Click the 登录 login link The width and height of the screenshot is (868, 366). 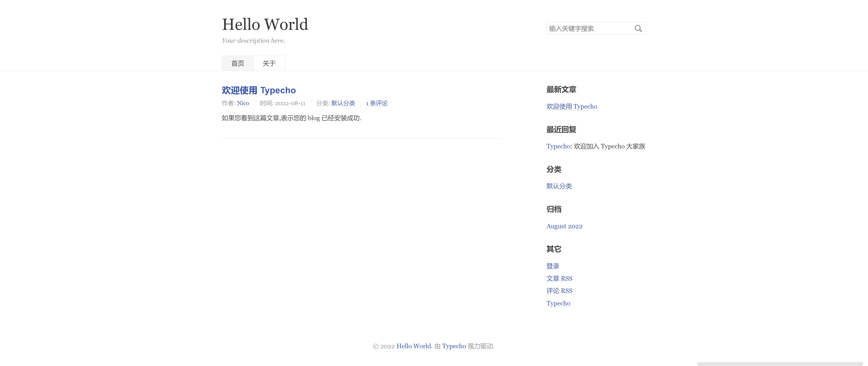tap(553, 266)
